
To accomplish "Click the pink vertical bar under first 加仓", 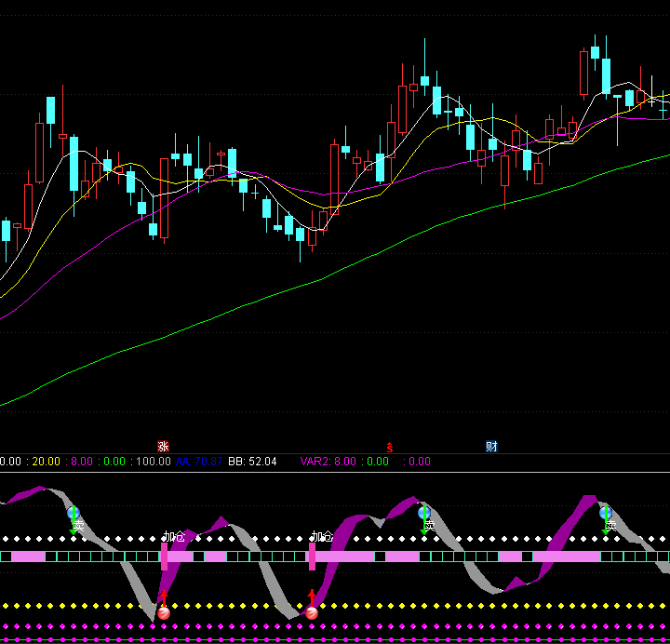I will 164,557.
